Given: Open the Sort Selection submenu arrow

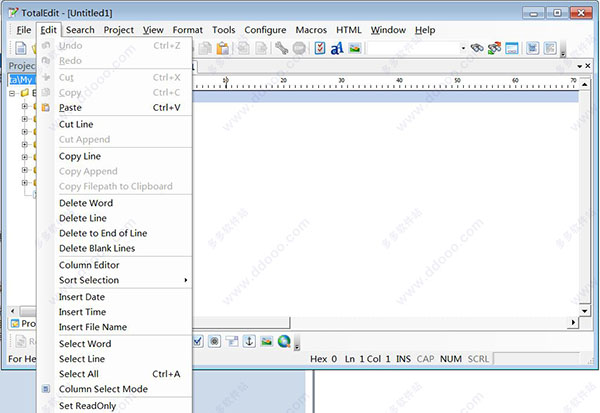Looking at the screenshot, I should (x=186, y=280).
